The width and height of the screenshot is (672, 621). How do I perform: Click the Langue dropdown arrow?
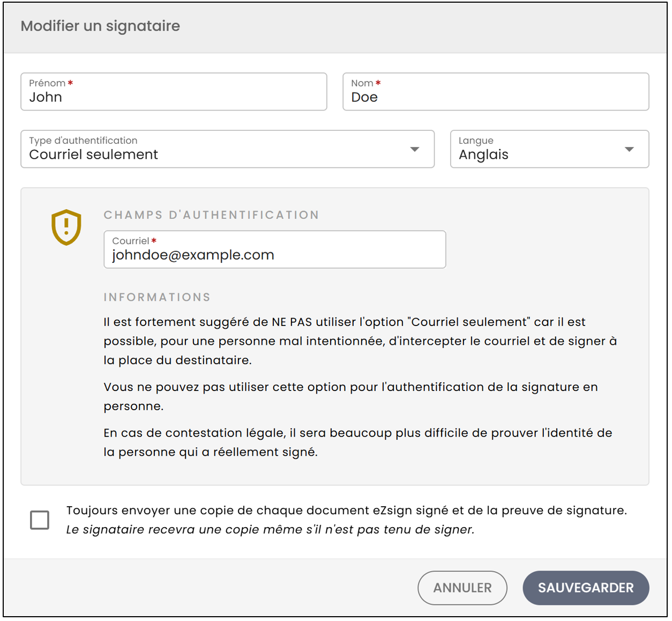(x=629, y=149)
